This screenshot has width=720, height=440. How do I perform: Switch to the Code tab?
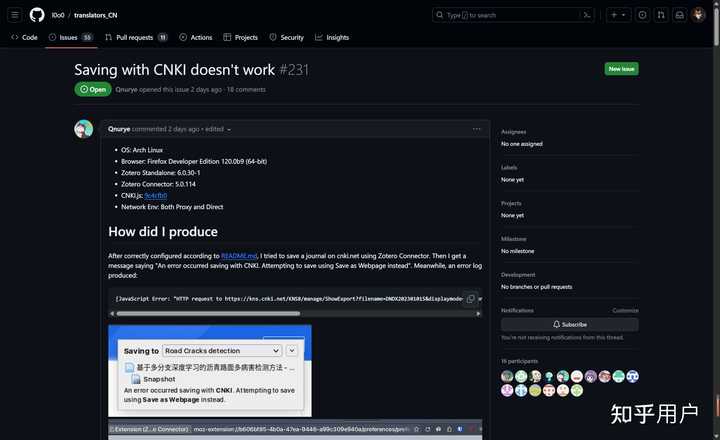[24, 37]
